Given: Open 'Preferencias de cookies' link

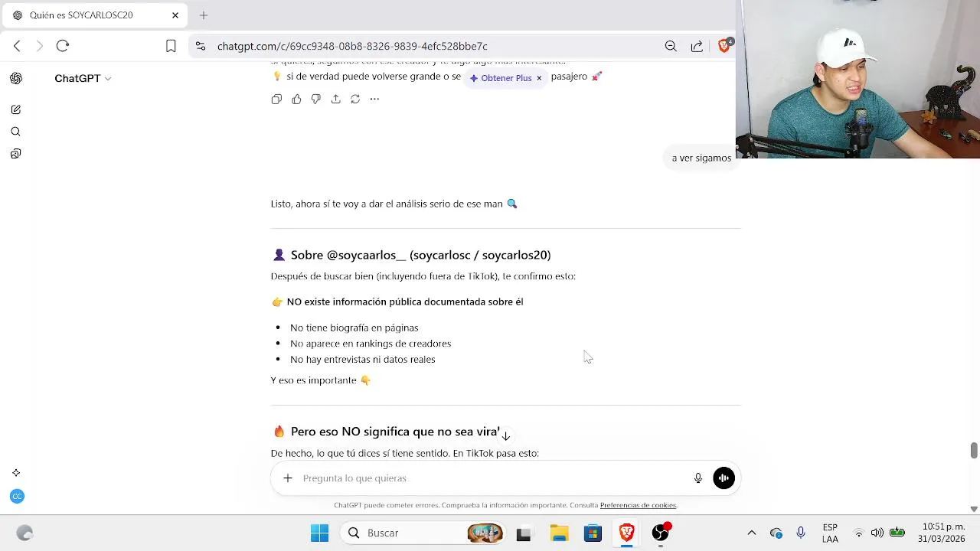Looking at the screenshot, I should click(639, 505).
